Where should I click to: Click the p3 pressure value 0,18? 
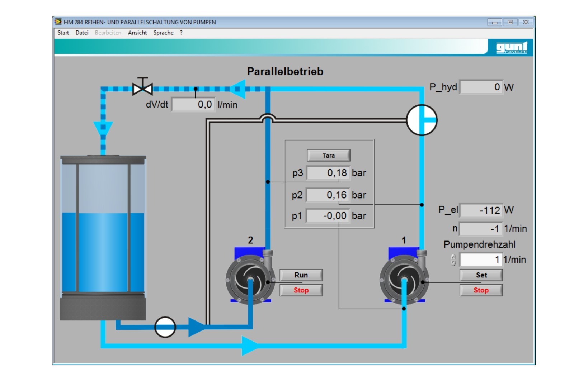[x=328, y=173]
